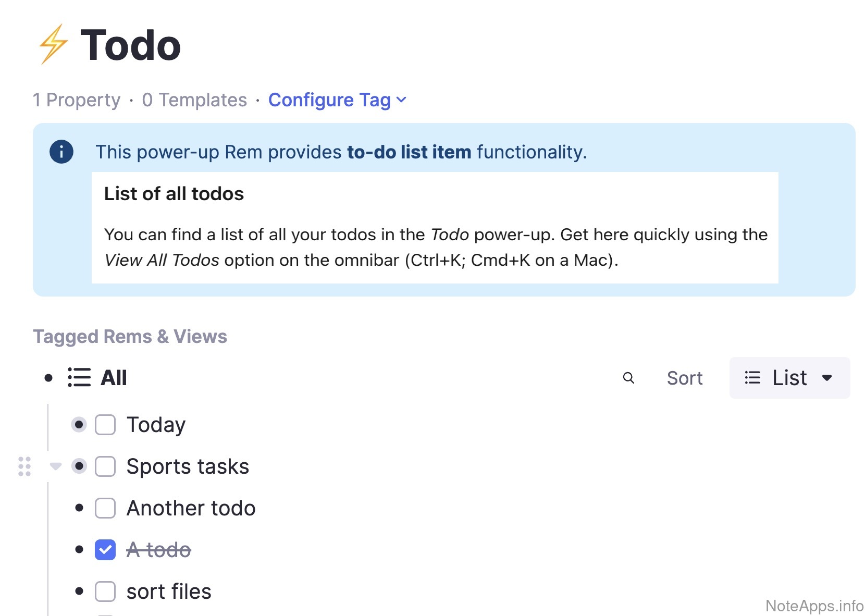Click the NoteApps.info watermark link

[814, 606]
